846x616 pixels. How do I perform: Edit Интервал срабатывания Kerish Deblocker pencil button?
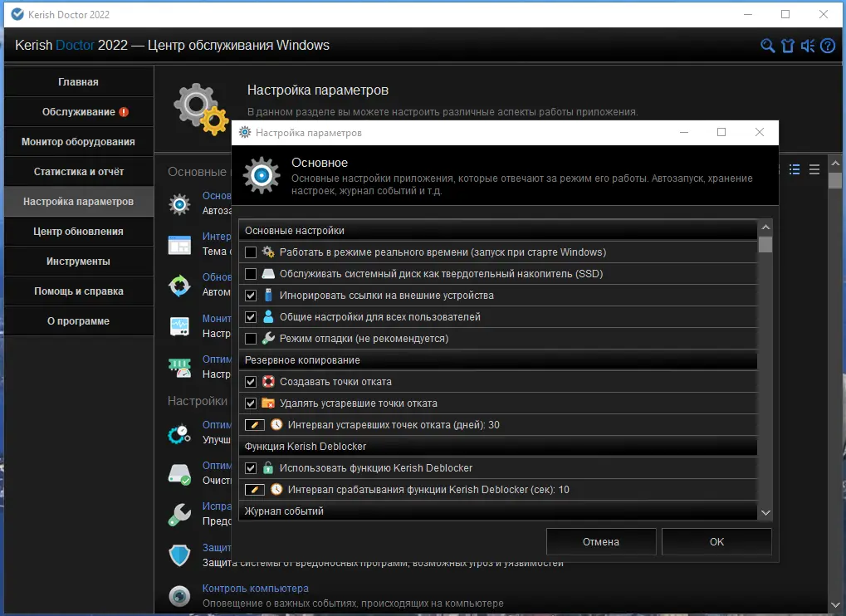click(255, 489)
